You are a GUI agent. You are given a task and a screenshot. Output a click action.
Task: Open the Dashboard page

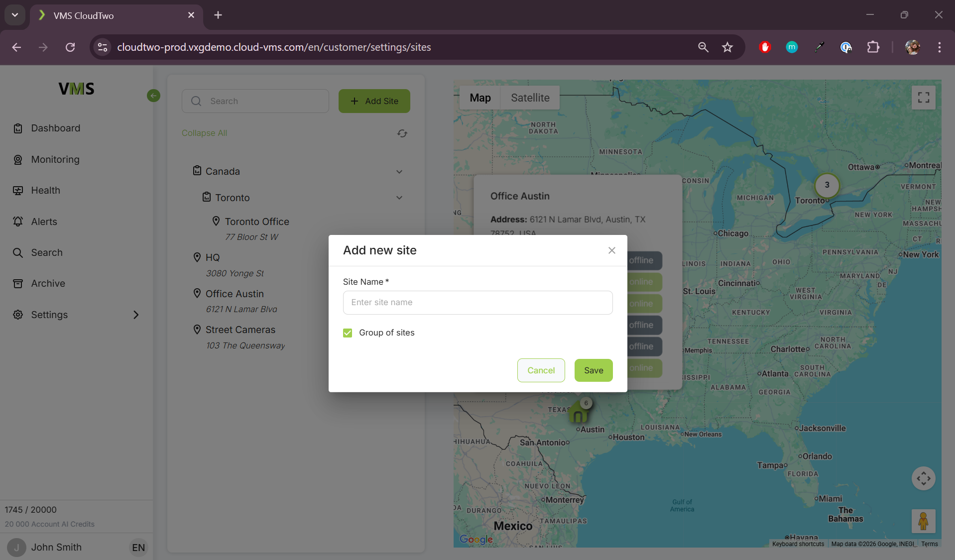tap(55, 128)
